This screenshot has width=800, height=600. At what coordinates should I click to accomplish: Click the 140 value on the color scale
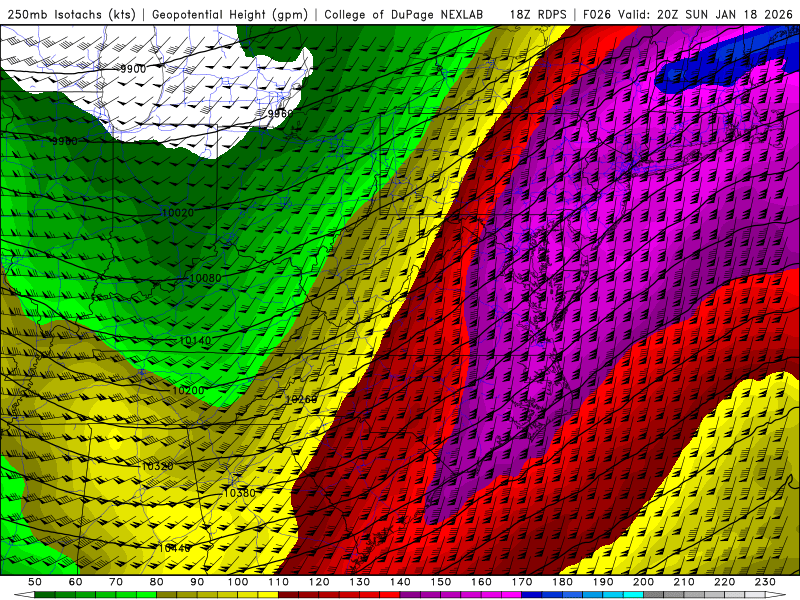(x=401, y=582)
